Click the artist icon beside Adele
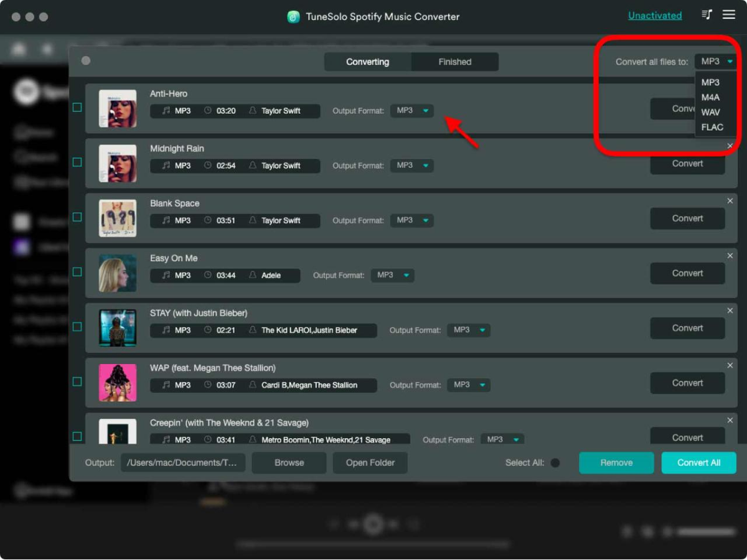The width and height of the screenshot is (747, 560). pyautogui.click(x=253, y=275)
